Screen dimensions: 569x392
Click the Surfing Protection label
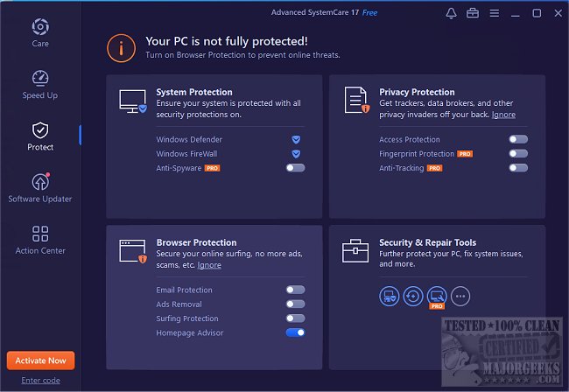(187, 318)
